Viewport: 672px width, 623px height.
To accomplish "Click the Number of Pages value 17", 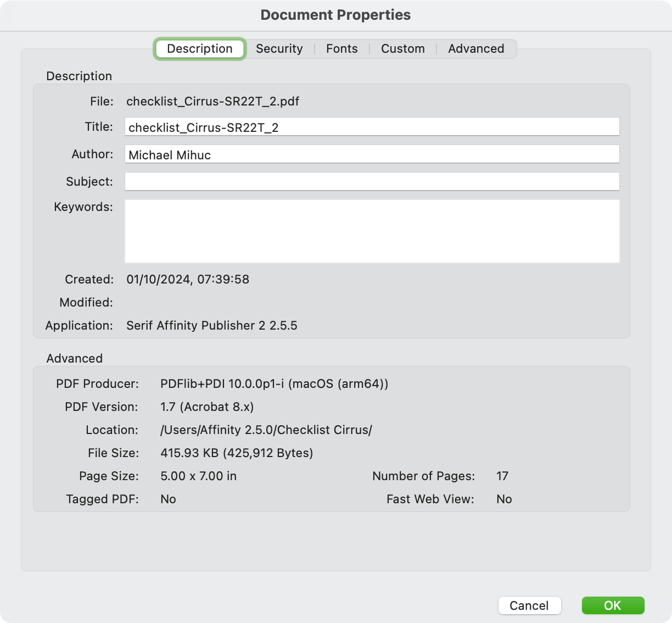I will point(502,476).
